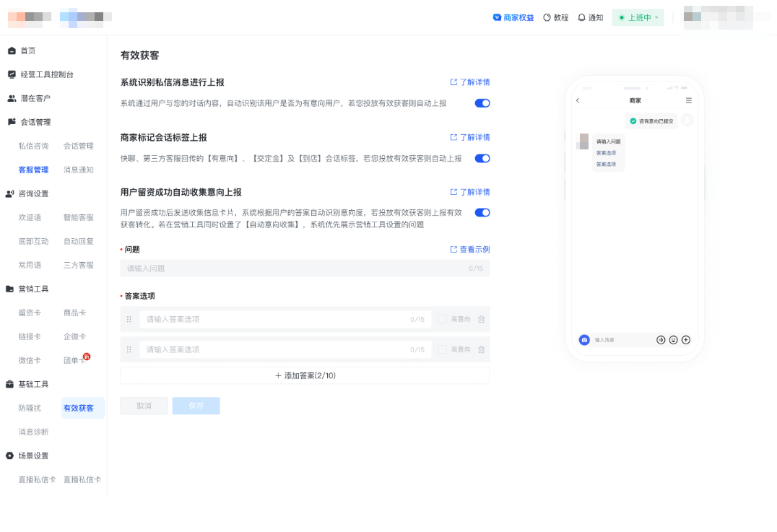Click the 基础工具 sidebar section icon

click(10, 384)
